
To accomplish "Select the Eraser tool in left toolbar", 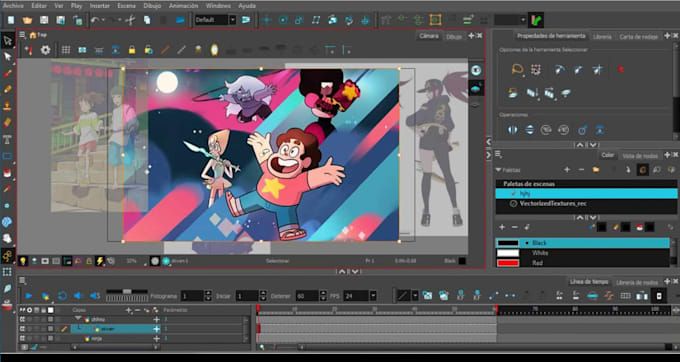I will [7, 122].
